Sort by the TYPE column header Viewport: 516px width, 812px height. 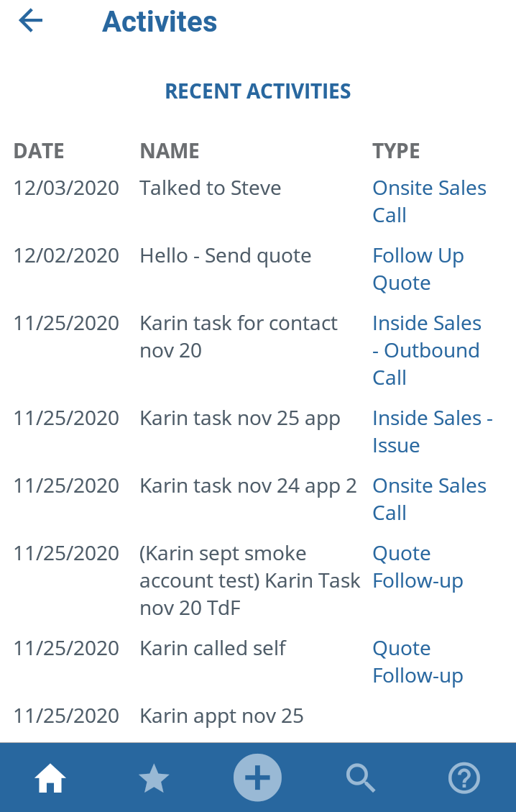[x=396, y=151]
